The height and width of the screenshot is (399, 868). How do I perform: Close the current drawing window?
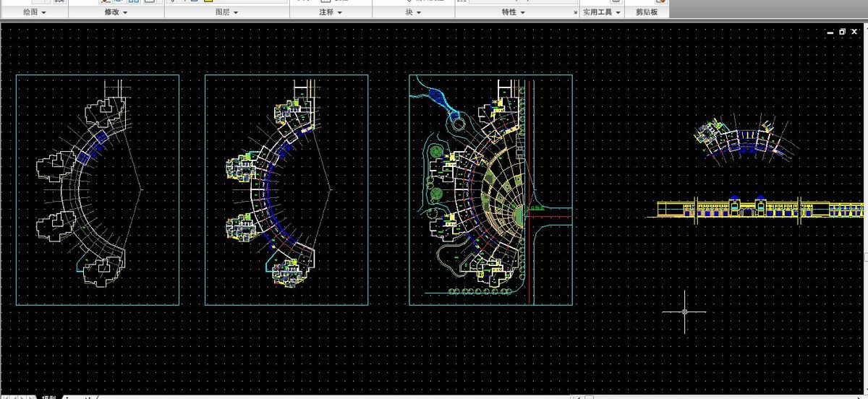coord(854,32)
